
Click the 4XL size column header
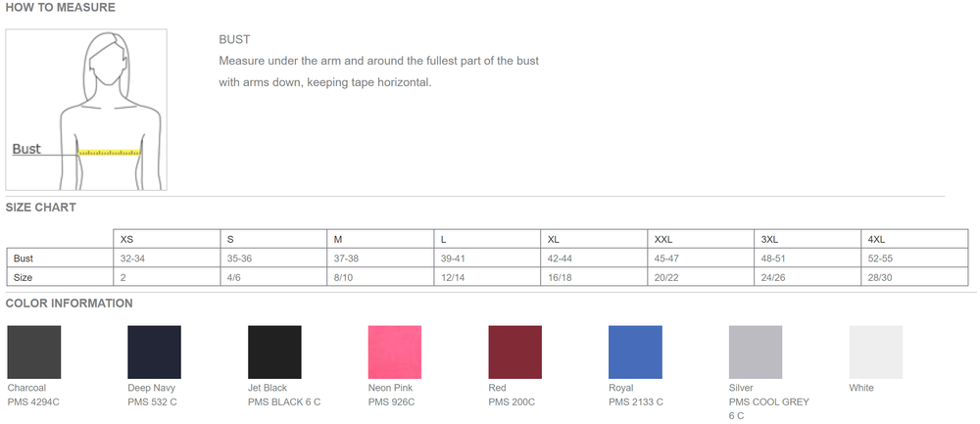[876, 239]
